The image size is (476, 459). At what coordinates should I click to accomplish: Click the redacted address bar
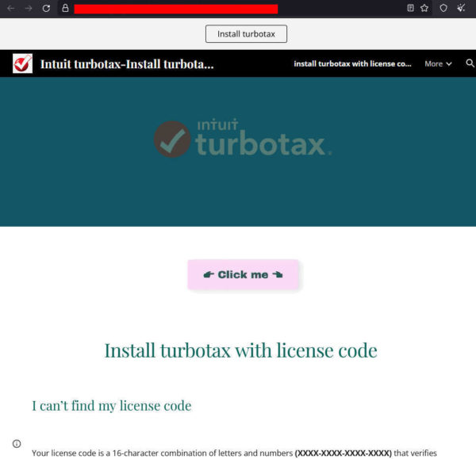tap(176, 9)
